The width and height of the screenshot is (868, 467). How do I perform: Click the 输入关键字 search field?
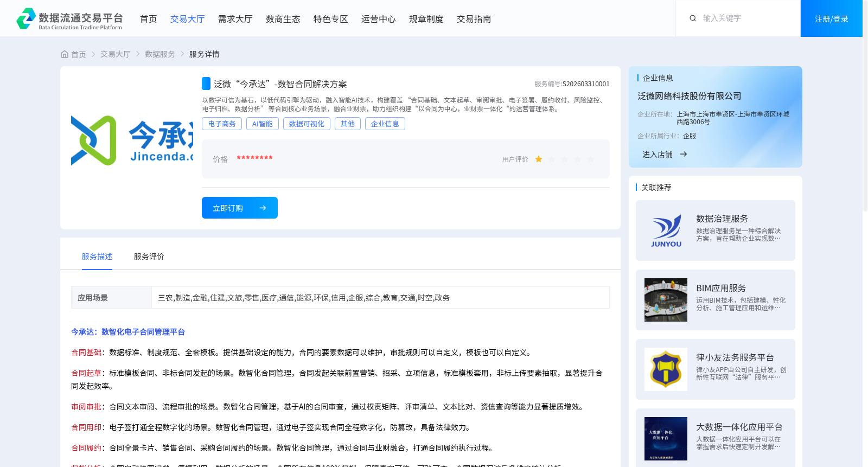746,18
